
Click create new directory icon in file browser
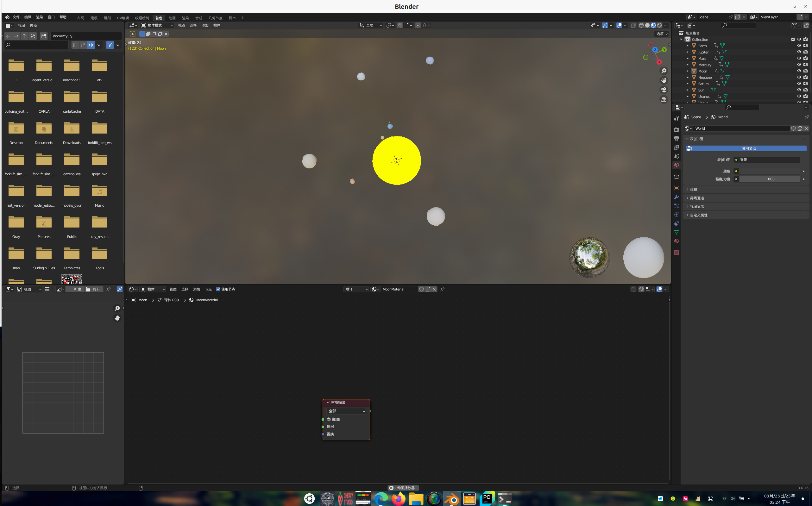44,36
